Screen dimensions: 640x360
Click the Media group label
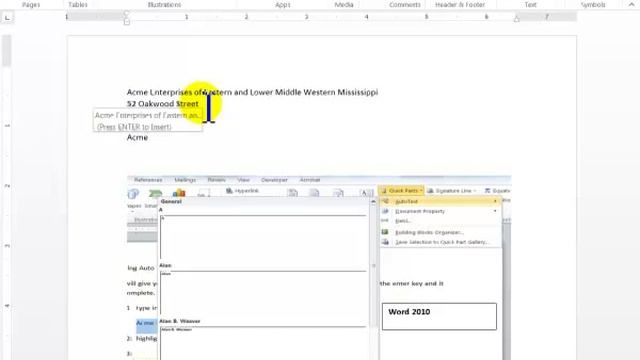pyautogui.click(x=344, y=4)
